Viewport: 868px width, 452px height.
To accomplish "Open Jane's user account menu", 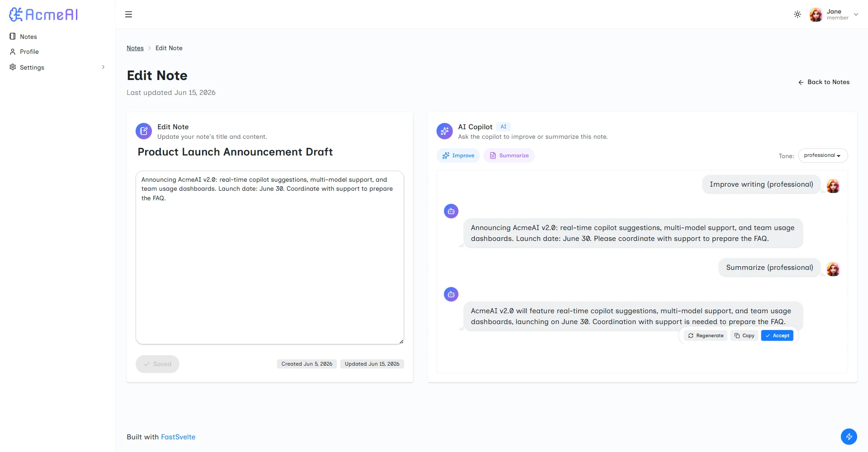I will 834,14.
